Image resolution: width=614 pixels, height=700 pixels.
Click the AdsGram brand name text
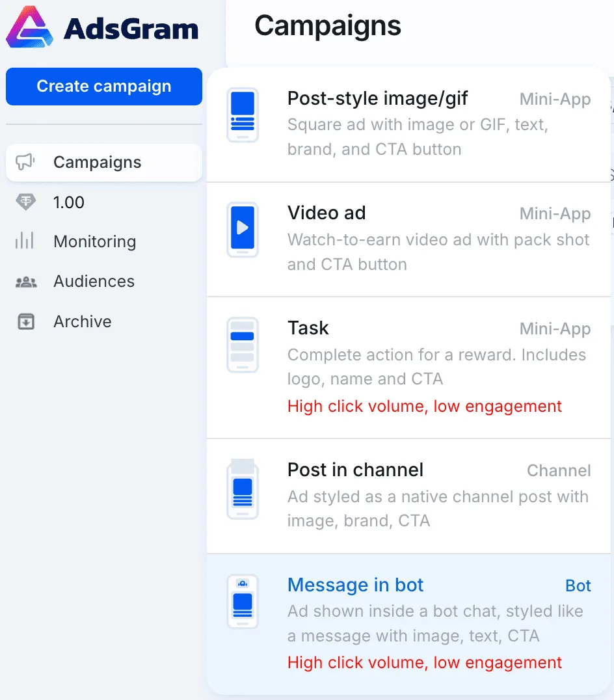click(131, 29)
